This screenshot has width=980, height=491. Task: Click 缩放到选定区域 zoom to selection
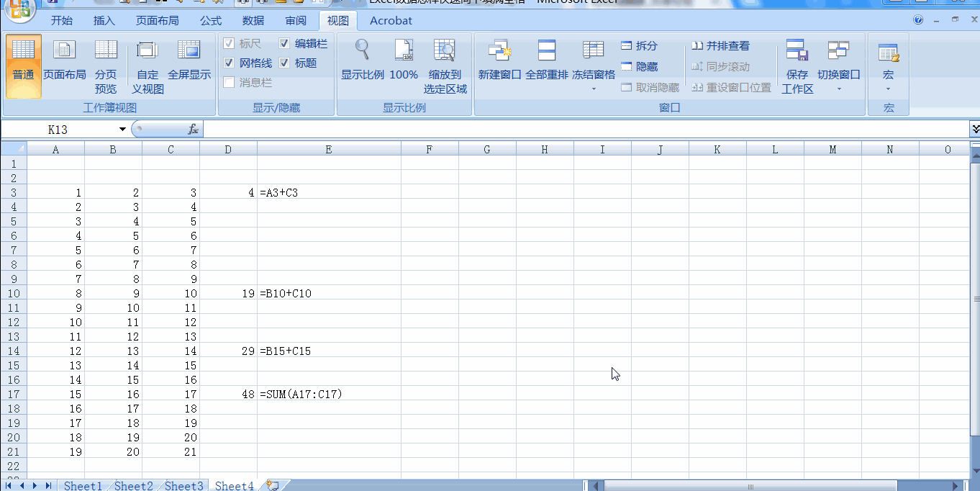pos(445,66)
